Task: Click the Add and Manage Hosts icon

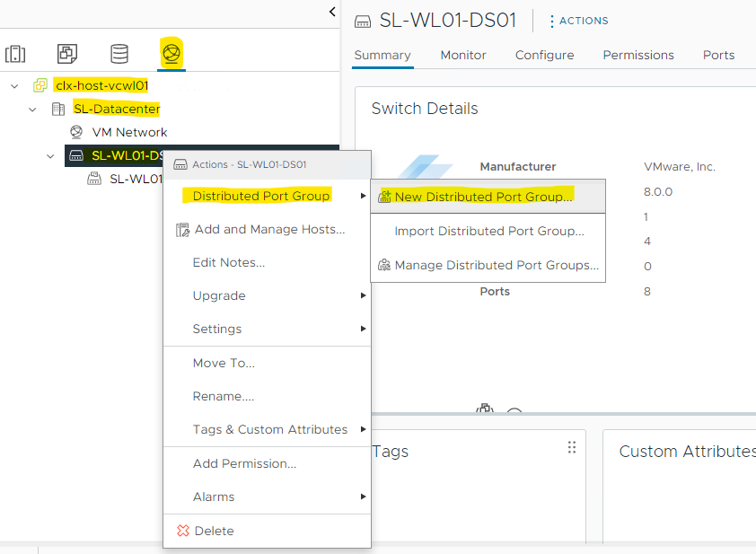Action: tap(183, 230)
